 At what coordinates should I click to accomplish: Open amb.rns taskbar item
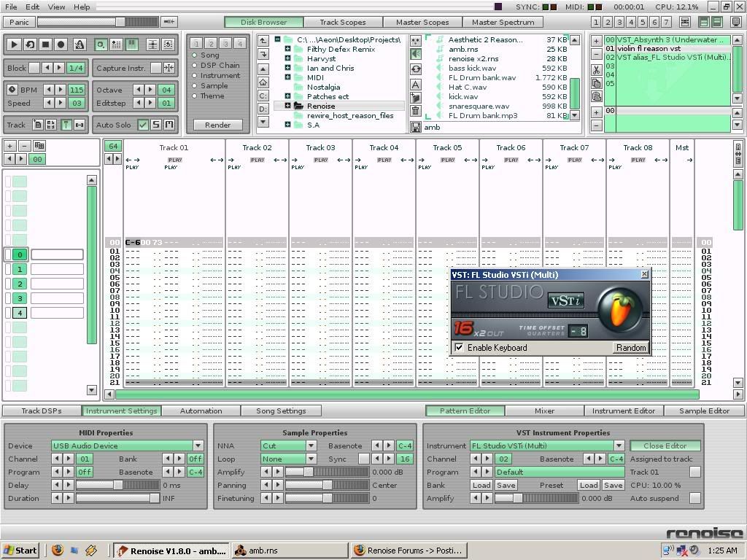(x=290, y=551)
